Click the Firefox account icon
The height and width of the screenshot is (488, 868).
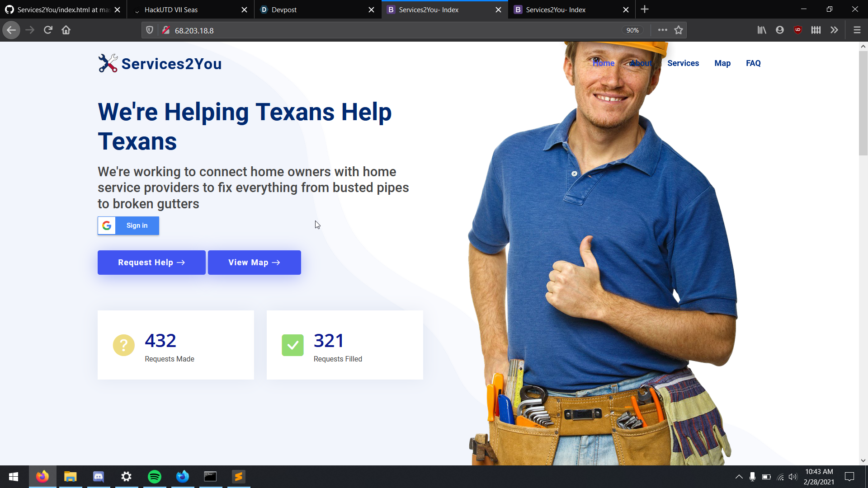point(779,30)
